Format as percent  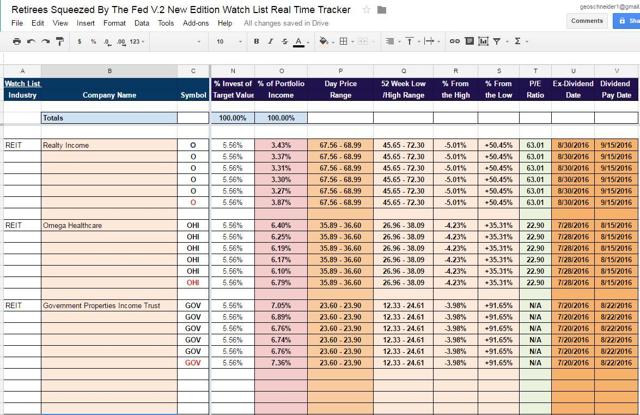[93, 42]
